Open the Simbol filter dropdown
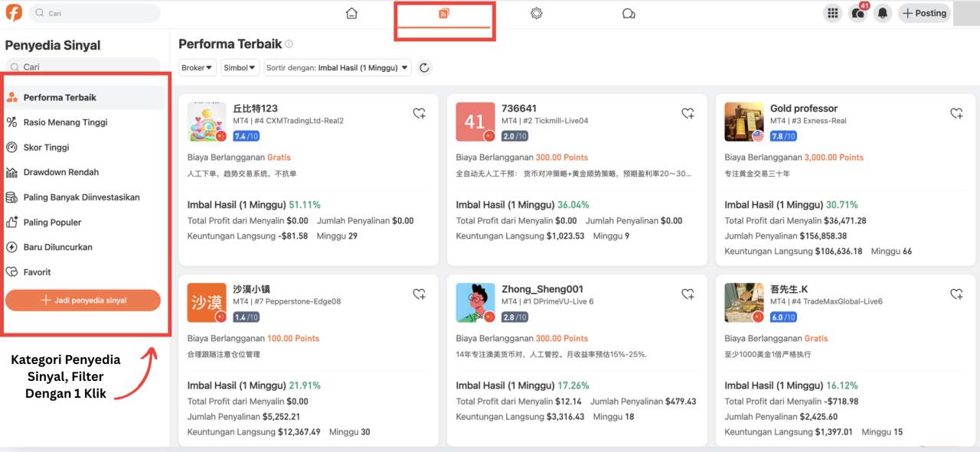 pos(240,67)
